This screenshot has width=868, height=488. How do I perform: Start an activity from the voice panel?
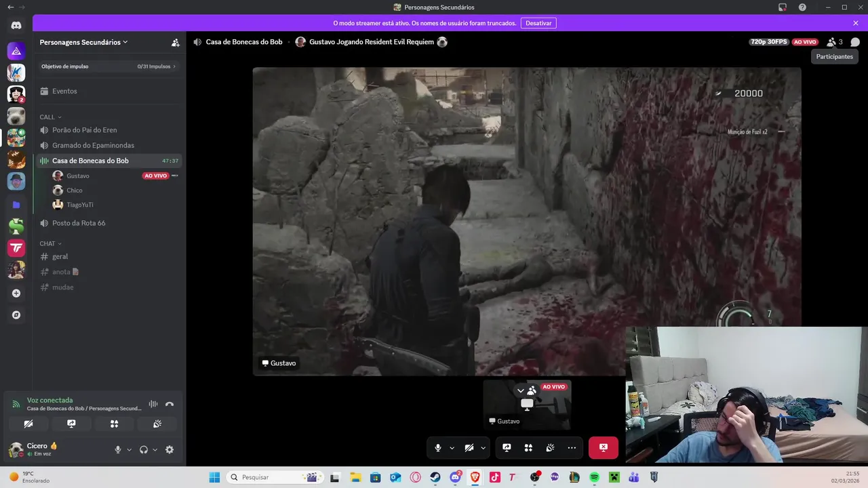114,424
